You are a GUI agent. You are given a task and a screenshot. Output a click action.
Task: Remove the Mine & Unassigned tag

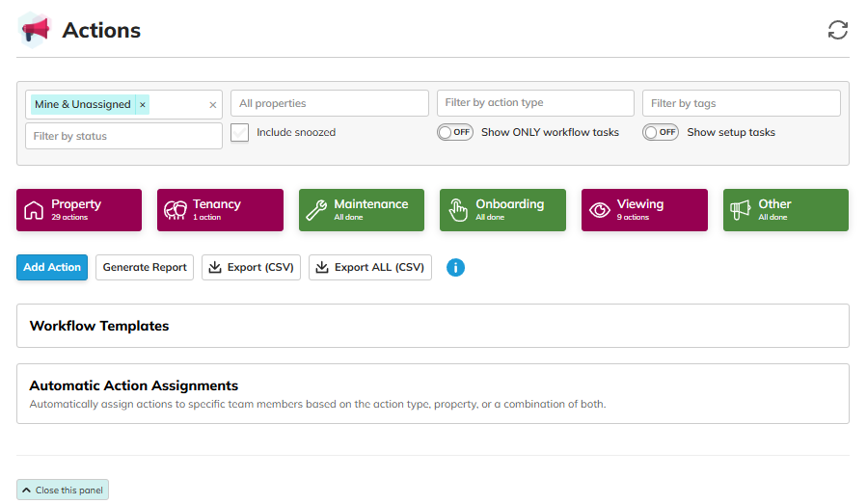143,104
